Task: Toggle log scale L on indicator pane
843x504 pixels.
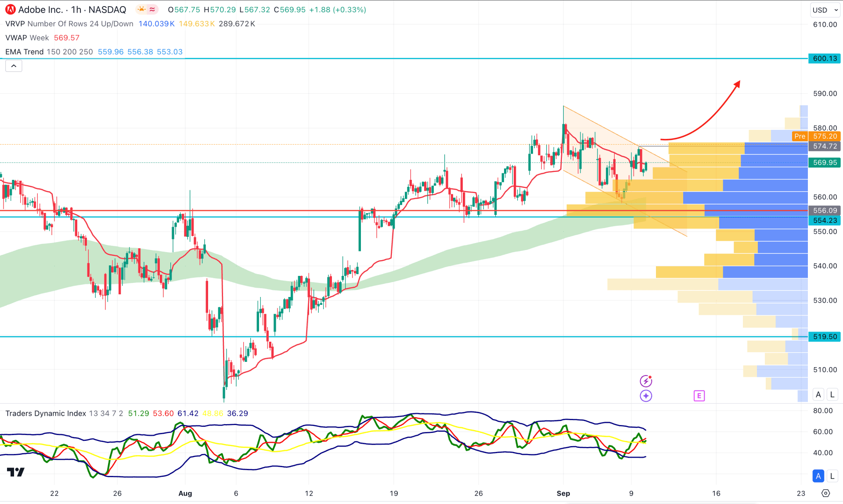Action: pos(832,476)
